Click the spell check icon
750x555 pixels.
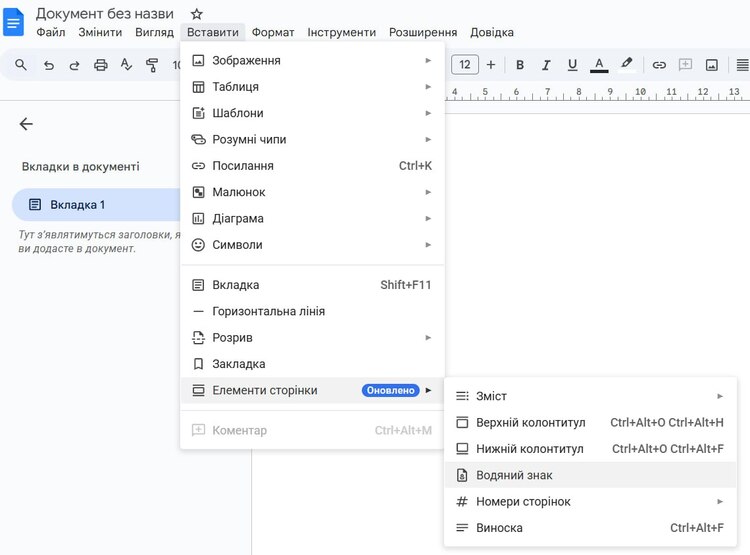(127, 65)
